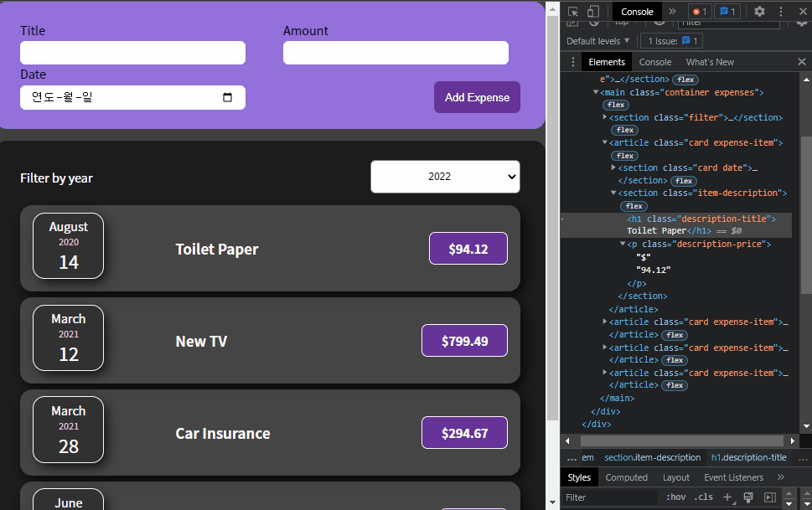The height and width of the screenshot is (510, 812).
Task: Click flex badge beside section filter
Action: pyautogui.click(x=624, y=130)
